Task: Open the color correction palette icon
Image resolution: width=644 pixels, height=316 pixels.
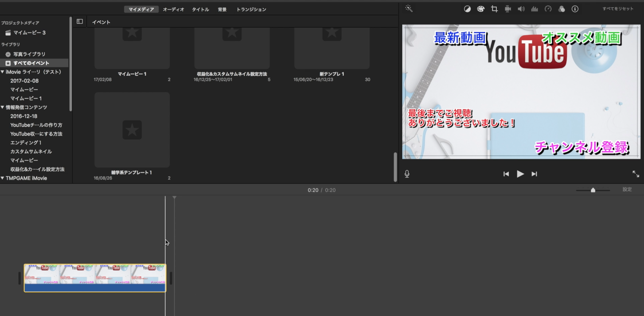Action: [x=481, y=9]
